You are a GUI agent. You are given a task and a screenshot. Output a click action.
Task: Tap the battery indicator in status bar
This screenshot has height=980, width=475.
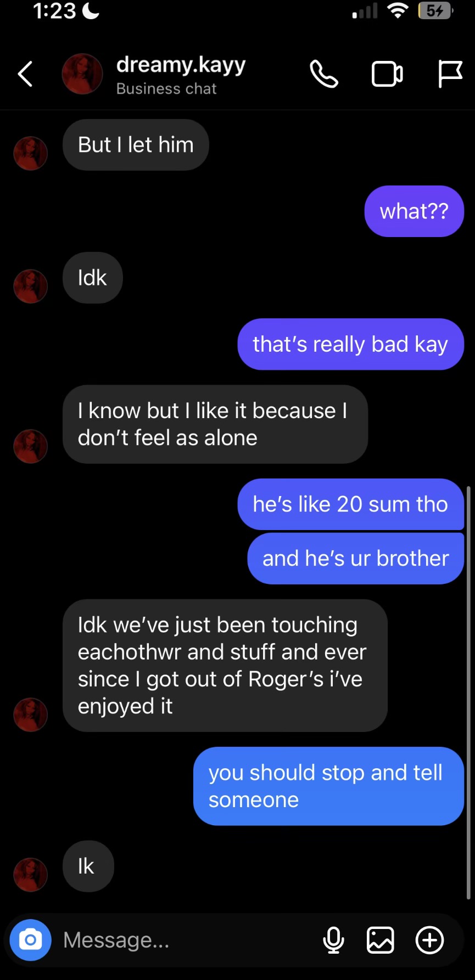[x=435, y=11]
